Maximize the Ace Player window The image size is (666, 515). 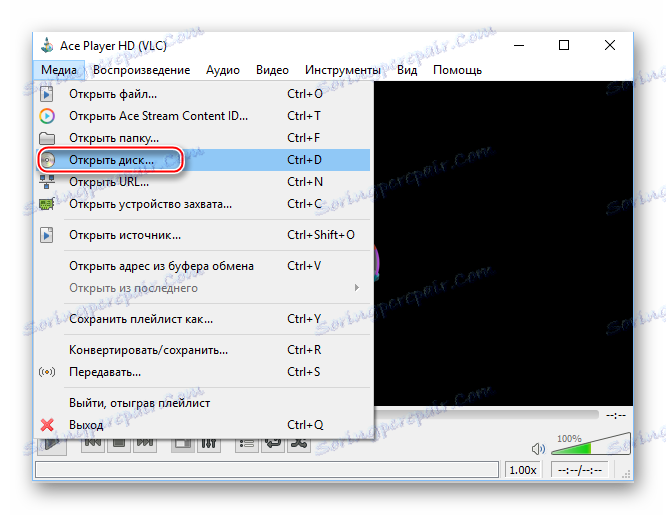tap(564, 45)
